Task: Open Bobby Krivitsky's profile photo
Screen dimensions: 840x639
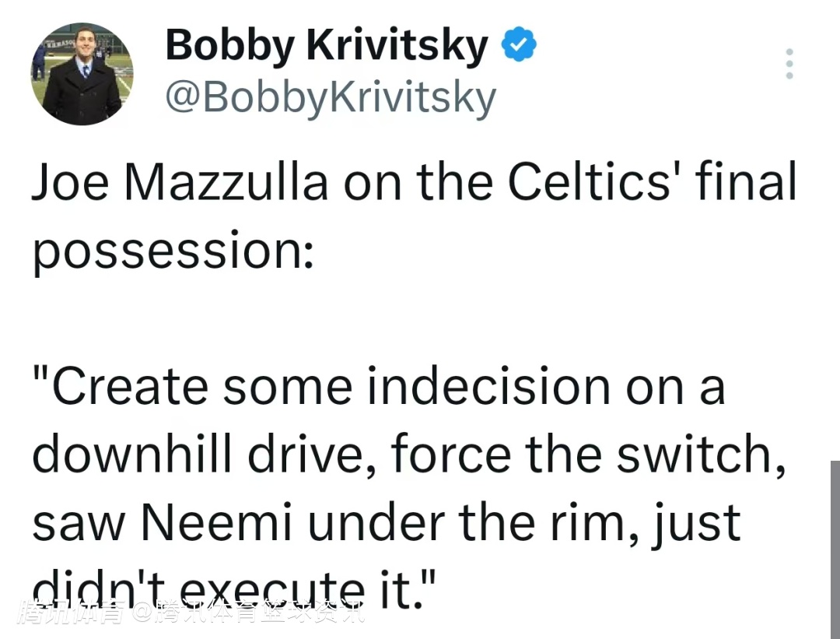Action: tap(82, 74)
